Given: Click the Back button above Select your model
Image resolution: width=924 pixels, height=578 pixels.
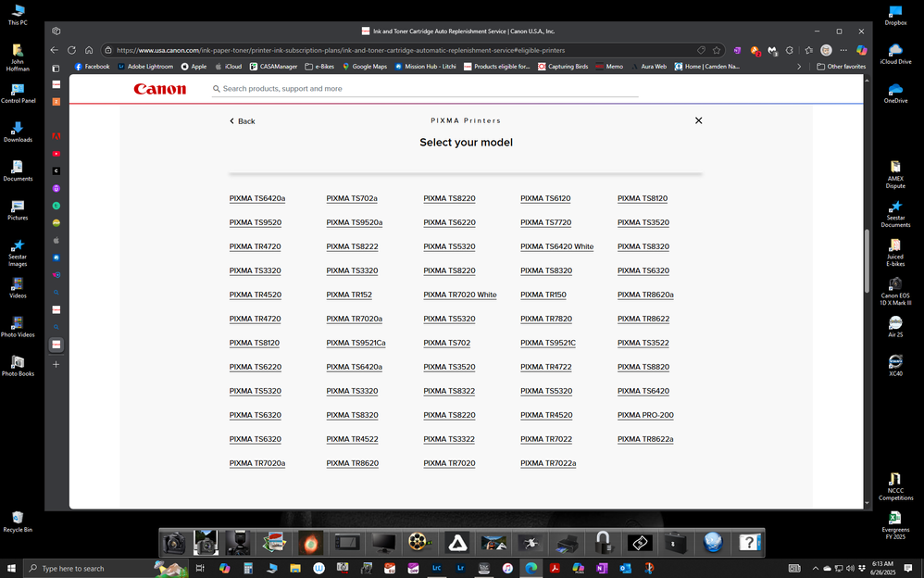Looking at the screenshot, I should (242, 120).
